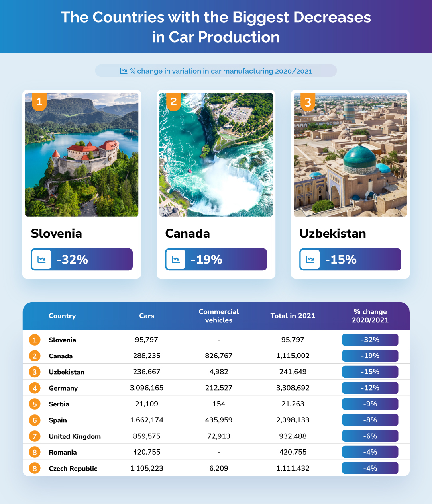432x504 pixels.
Task: Click the Commercial vehicles column header
Action: pos(219,316)
